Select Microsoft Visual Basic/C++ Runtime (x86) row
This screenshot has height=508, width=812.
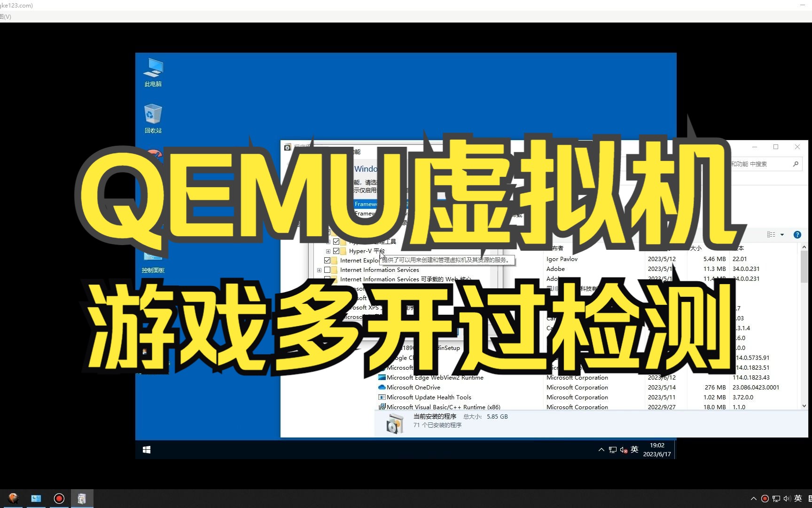(587, 407)
